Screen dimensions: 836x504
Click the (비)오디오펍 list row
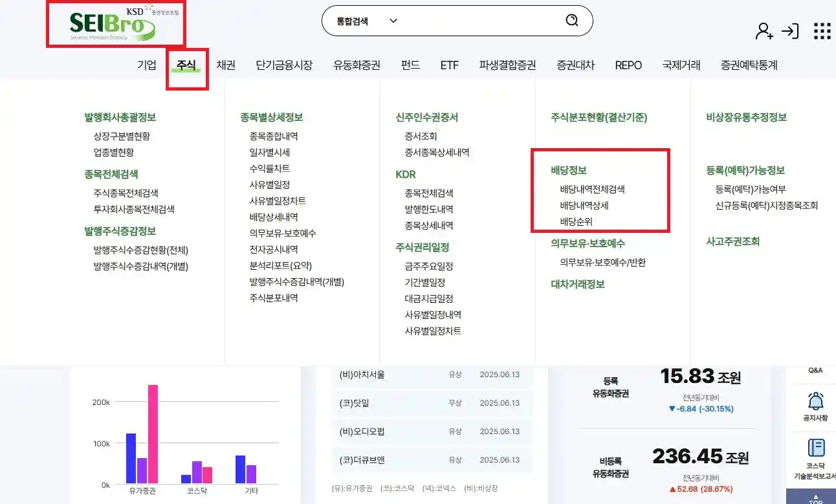click(x=432, y=432)
